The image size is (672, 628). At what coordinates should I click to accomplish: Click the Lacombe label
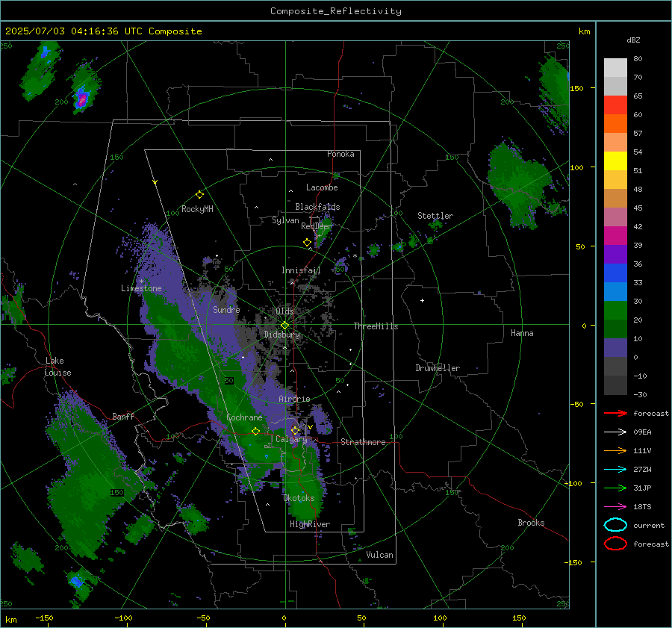(x=322, y=187)
